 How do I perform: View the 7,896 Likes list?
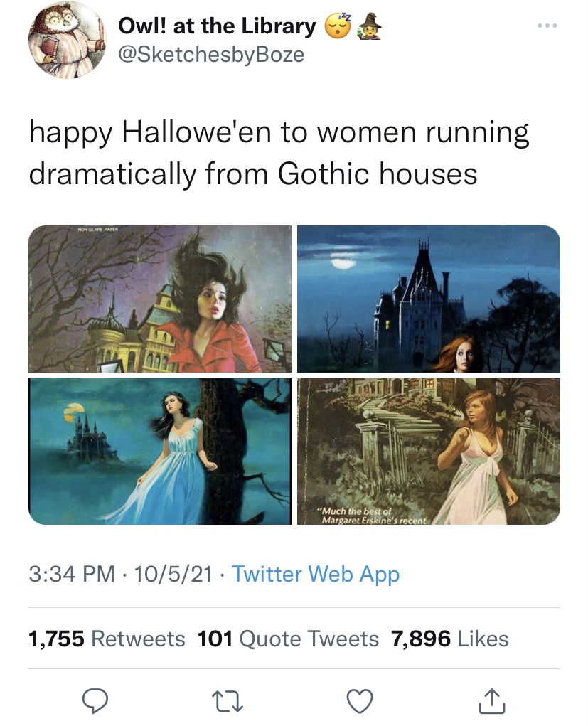[x=449, y=639]
